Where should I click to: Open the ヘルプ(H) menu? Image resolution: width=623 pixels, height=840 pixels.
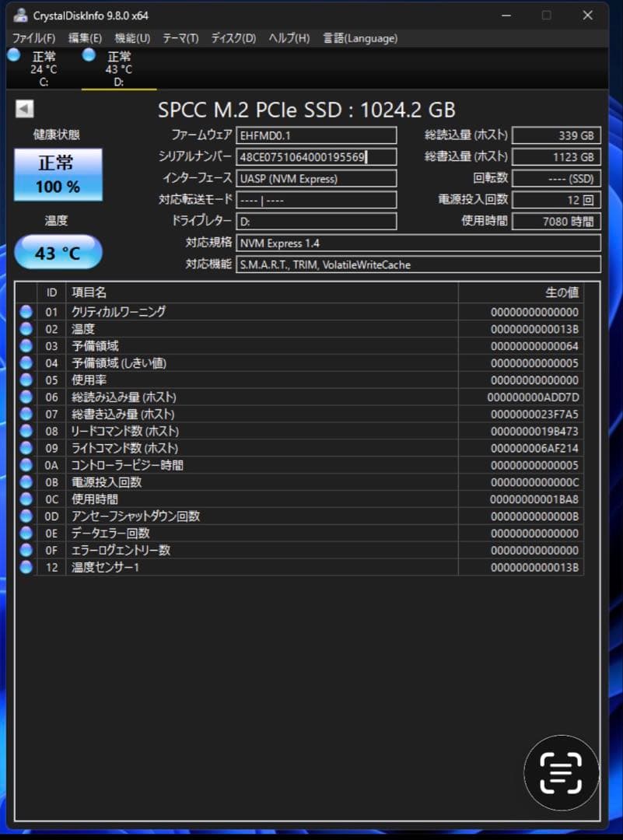(289, 38)
